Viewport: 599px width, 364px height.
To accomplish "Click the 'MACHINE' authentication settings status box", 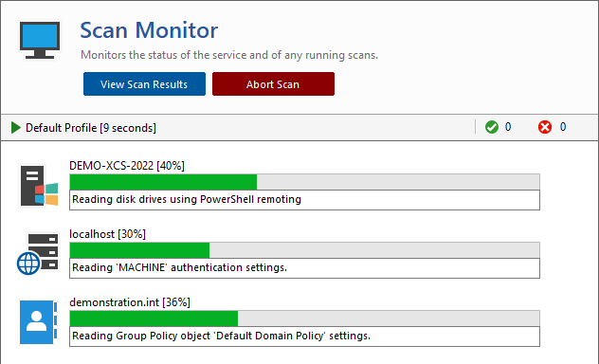I will [304, 268].
